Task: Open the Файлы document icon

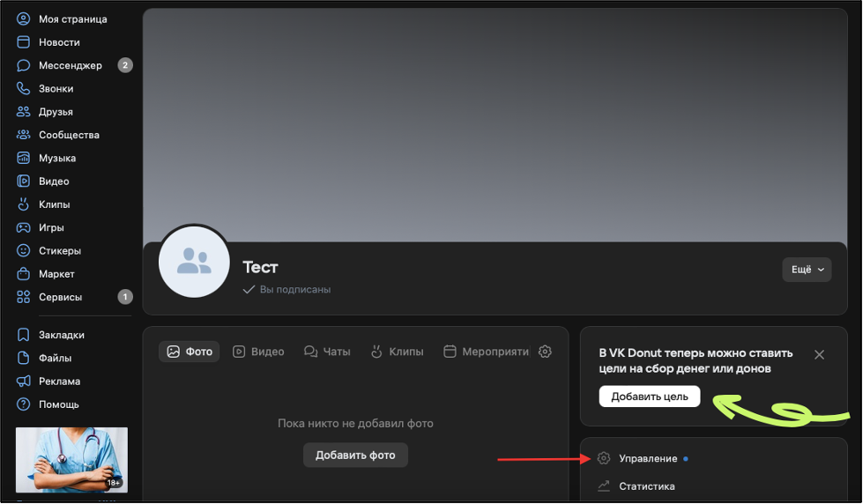Action: click(x=23, y=358)
